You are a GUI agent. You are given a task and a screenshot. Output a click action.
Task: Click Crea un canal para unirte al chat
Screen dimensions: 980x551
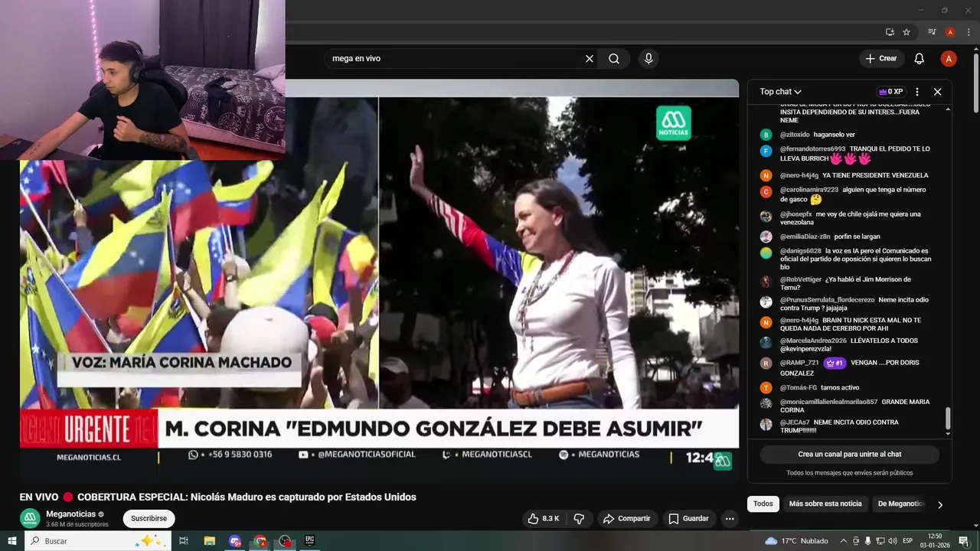click(850, 455)
